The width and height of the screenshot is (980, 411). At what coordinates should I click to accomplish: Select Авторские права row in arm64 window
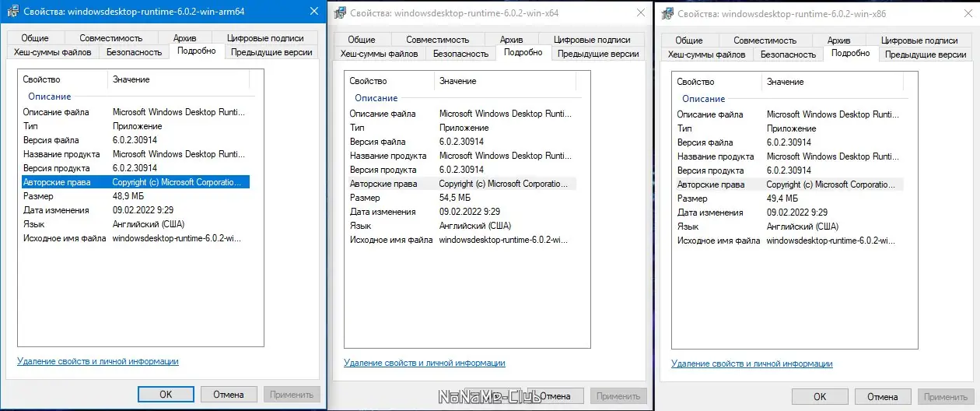[x=135, y=182]
